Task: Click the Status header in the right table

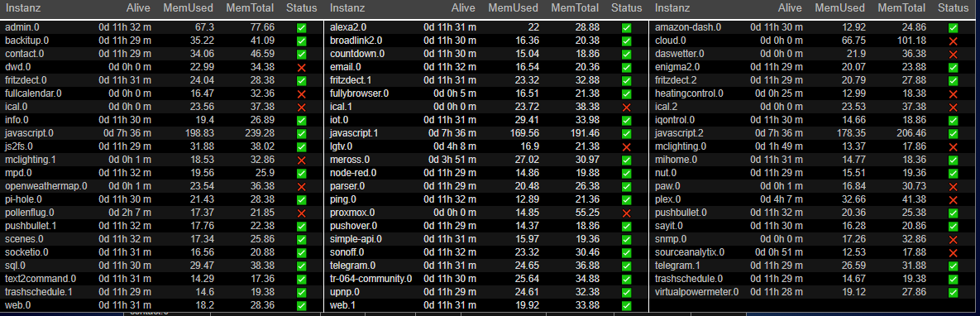Action: [953, 8]
